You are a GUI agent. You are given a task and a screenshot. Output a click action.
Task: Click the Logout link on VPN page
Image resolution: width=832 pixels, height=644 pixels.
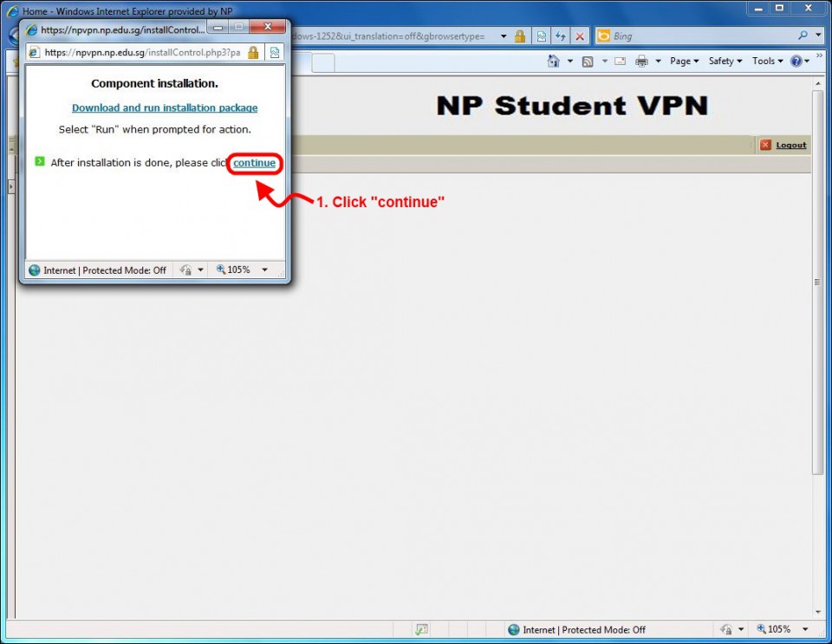(x=790, y=145)
